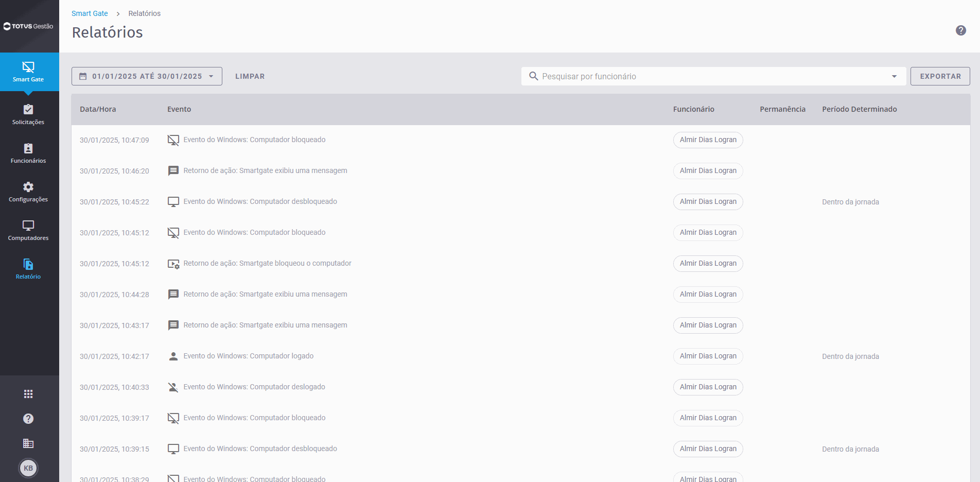Click Almir Dias Logran chip in 10:42:17 row
The image size is (980, 482).
[x=708, y=356]
